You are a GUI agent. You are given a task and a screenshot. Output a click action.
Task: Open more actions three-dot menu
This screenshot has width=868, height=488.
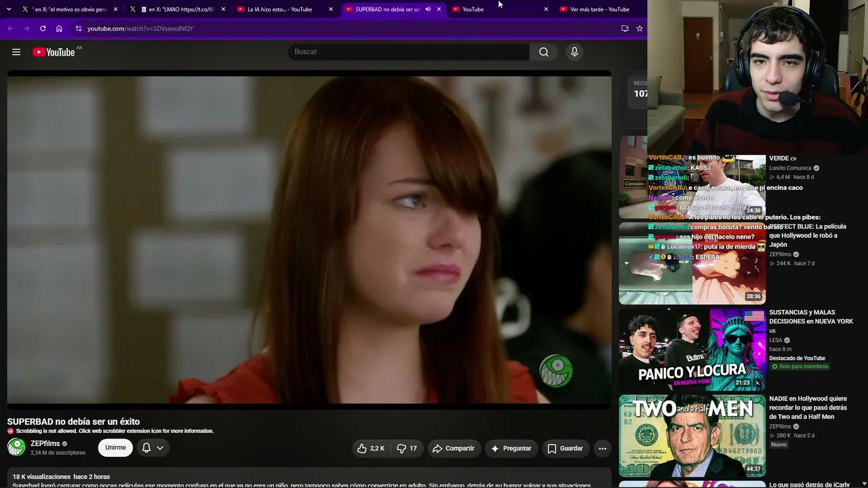[602, 448]
